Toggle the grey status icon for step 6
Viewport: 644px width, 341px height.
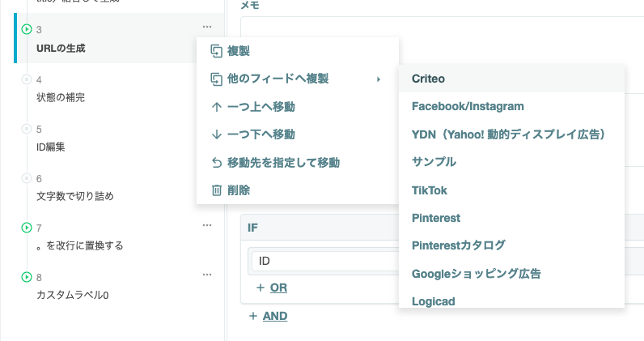(x=26, y=178)
